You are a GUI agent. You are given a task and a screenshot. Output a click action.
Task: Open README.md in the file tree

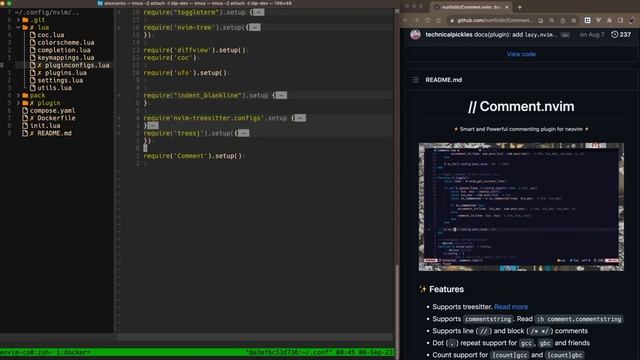(54, 133)
